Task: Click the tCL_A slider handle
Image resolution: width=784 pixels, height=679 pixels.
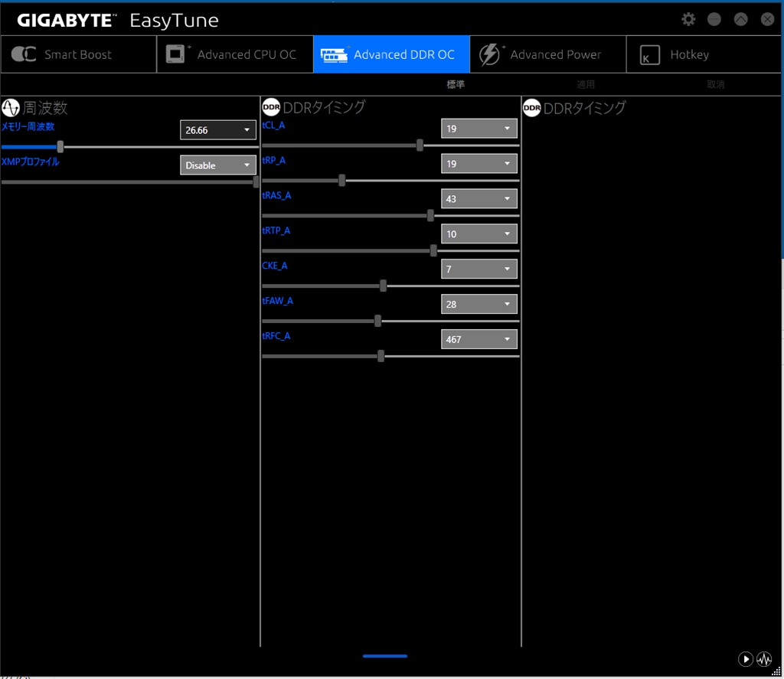Action: pos(420,145)
